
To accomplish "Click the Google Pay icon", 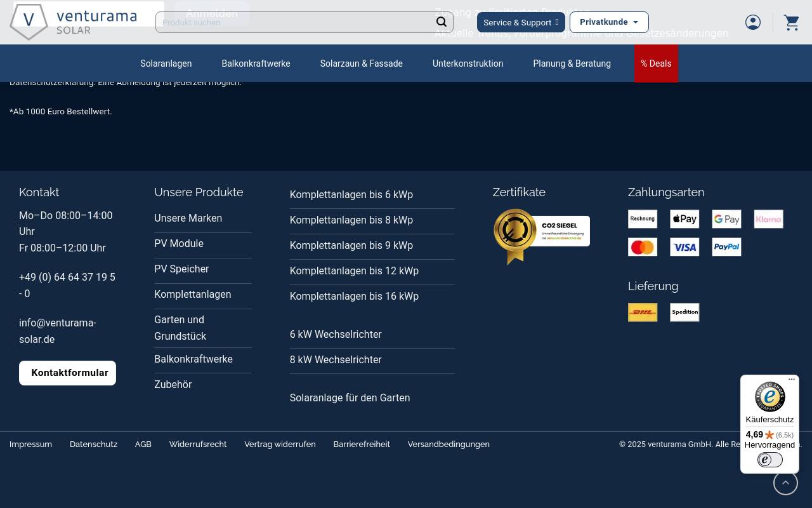I will tap(726, 219).
